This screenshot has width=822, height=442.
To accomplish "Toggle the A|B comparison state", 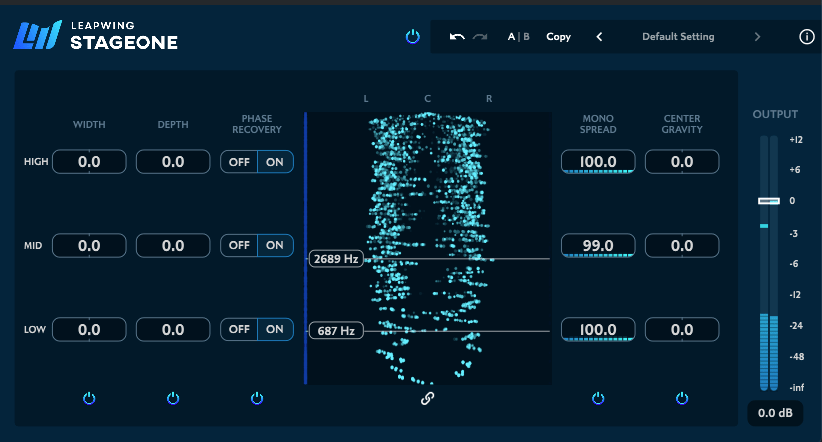I will point(519,37).
